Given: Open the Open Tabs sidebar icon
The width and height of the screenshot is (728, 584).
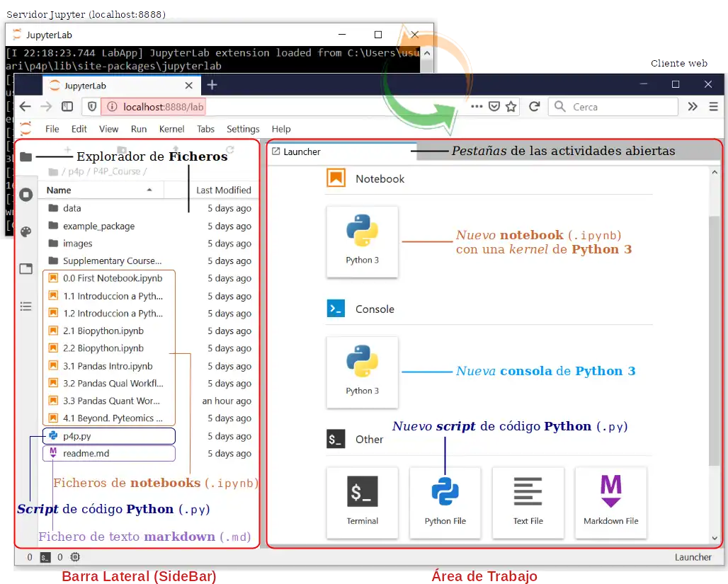Looking at the screenshot, I should pyautogui.click(x=26, y=269).
